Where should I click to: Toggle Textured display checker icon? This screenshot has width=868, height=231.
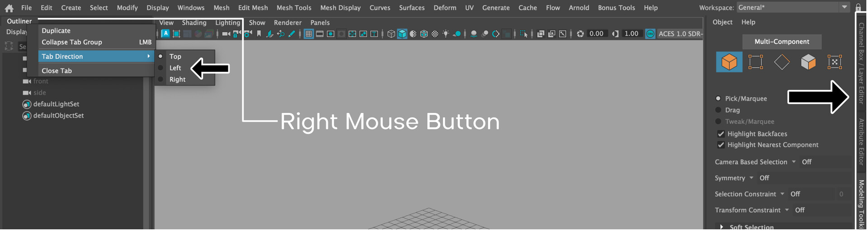[x=435, y=34]
